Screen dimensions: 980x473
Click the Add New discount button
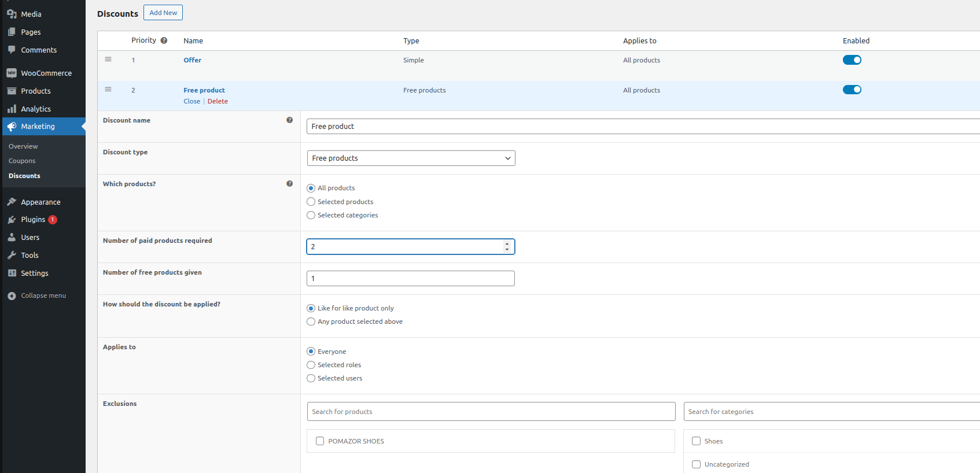click(163, 13)
